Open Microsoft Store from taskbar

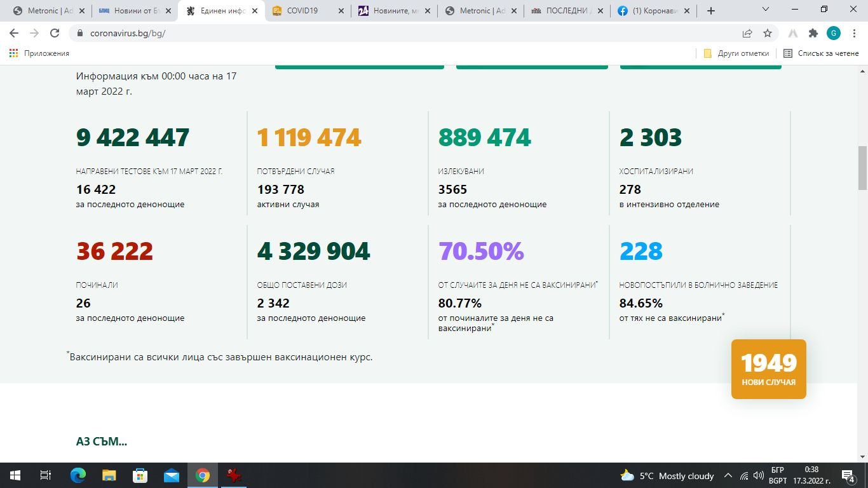coord(140,475)
